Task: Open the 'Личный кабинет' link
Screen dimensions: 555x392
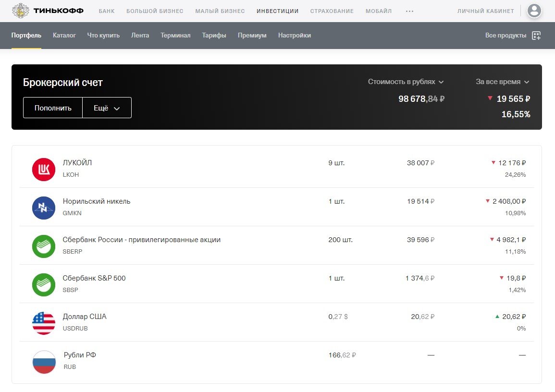Action: pos(485,12)
